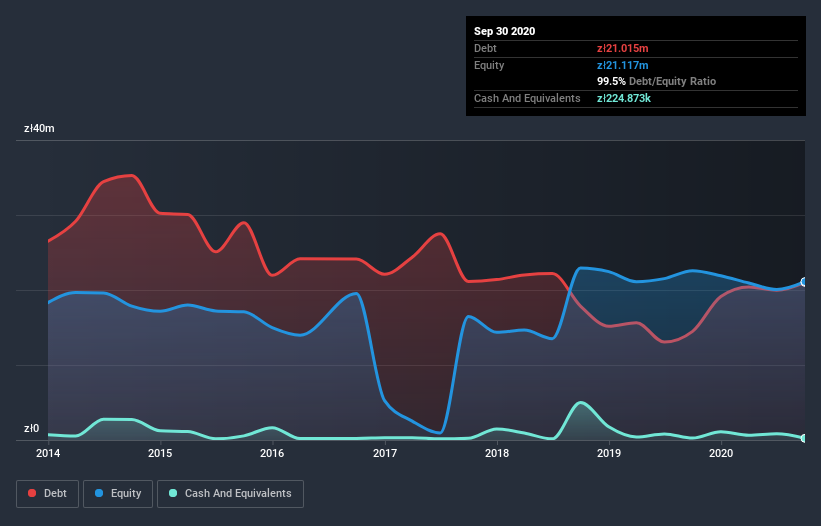
Task: Click the Debt label in tooltip
Action: tap(485, 49)
